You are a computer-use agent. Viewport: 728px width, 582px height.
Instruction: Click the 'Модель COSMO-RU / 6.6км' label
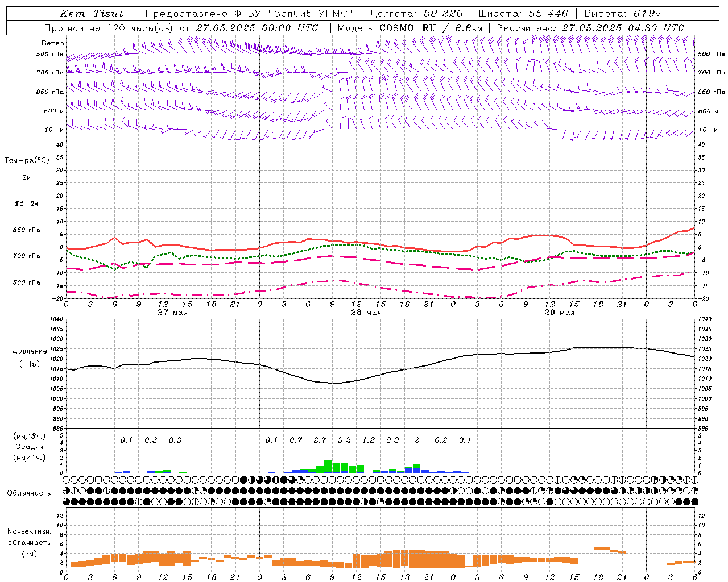410,28
